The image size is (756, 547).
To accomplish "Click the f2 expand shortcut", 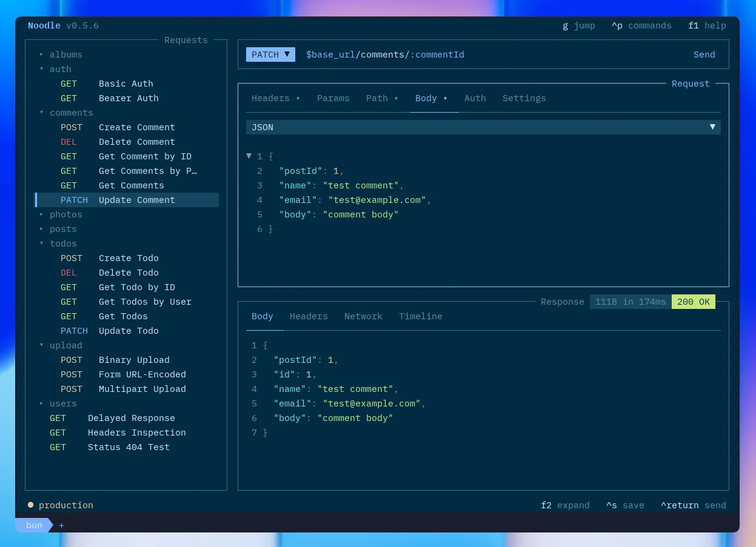I will [x=565, y=505].
